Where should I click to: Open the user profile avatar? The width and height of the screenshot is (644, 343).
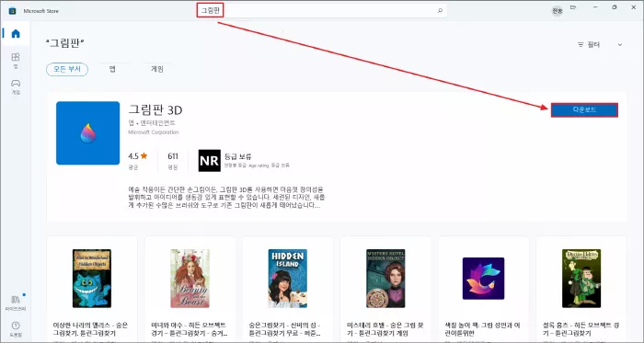pyautogui.click(x=557, y=11)
